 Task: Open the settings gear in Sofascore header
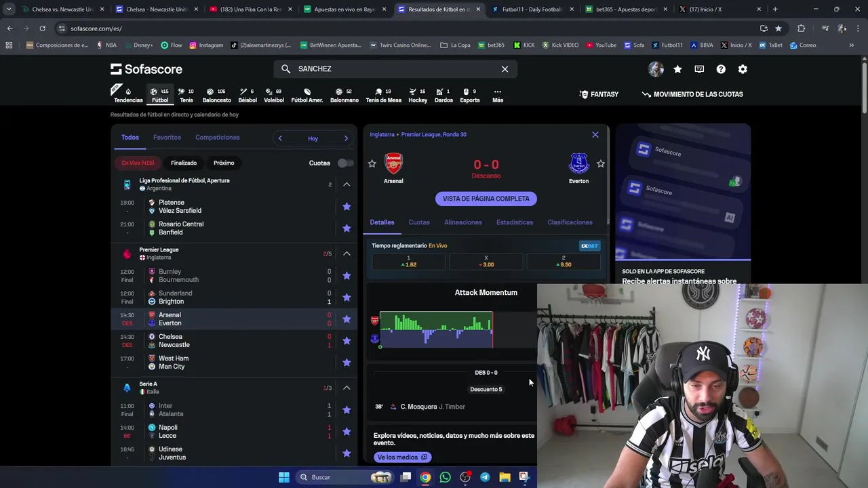[743, 69]
